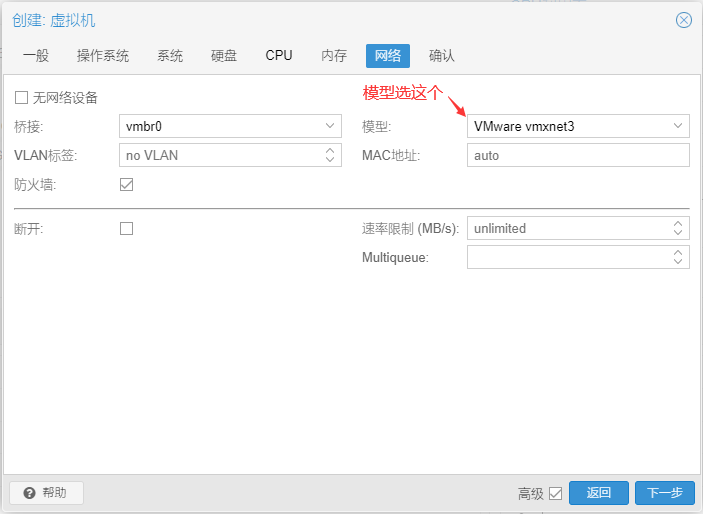Toggle the 防火墙 checkbox

(x=126, y=184)
